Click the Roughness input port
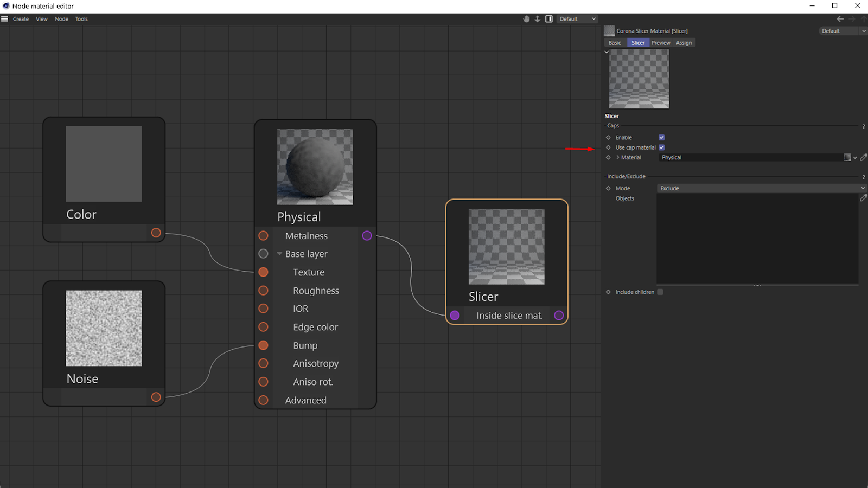This screenshot has width=868, height=488. (x=264, y=291)
